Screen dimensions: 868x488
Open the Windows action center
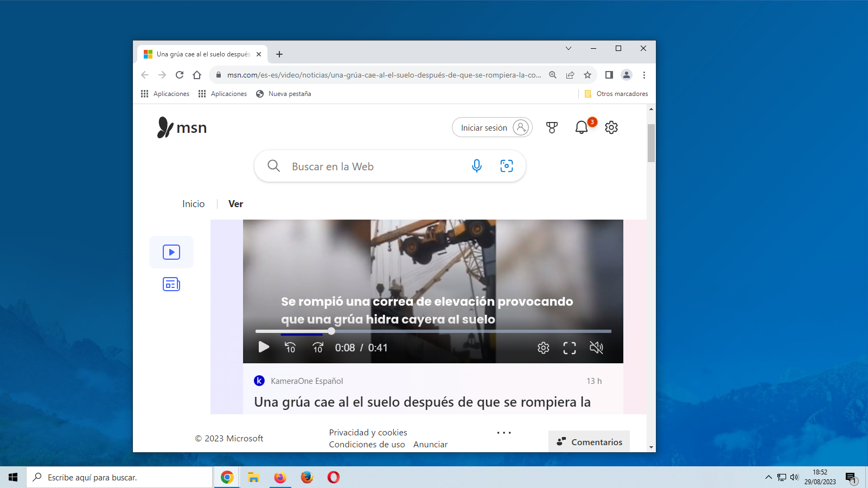coord(851,478)
